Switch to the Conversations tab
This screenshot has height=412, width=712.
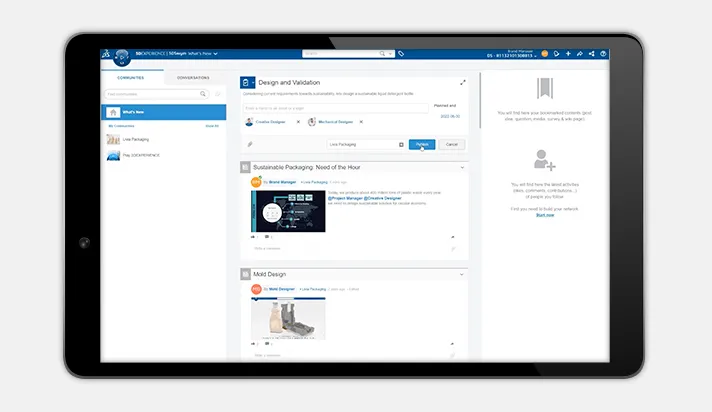point(193,78)
